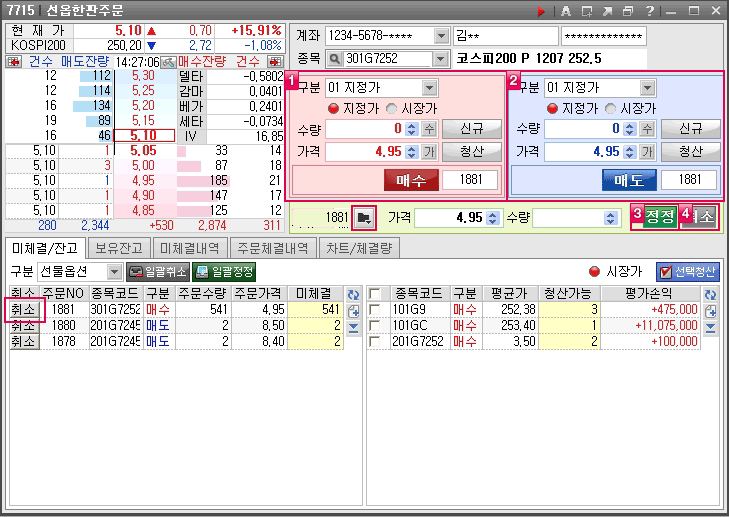Cancel order 1880 with its 취소 button
Viewport: 729px width, 517px height.
[24, 325]
